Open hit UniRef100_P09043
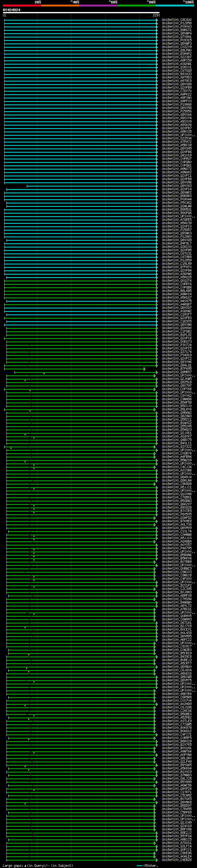 pyautogui.click(x=176, y=26)
